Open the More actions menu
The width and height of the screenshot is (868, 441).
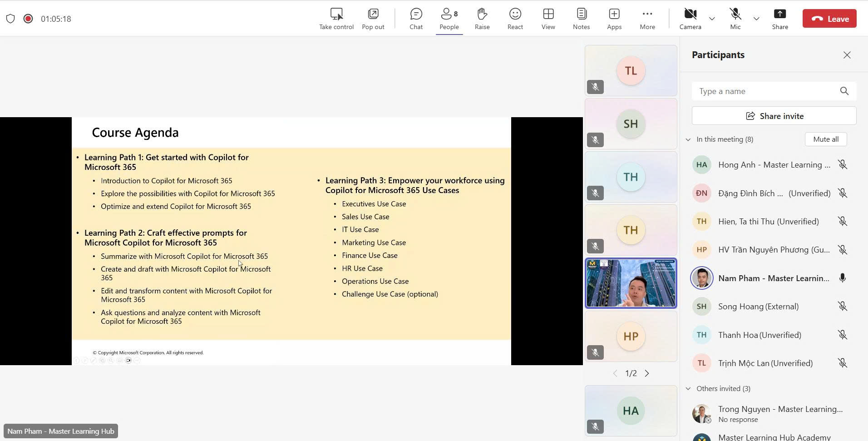coord(647,19)
